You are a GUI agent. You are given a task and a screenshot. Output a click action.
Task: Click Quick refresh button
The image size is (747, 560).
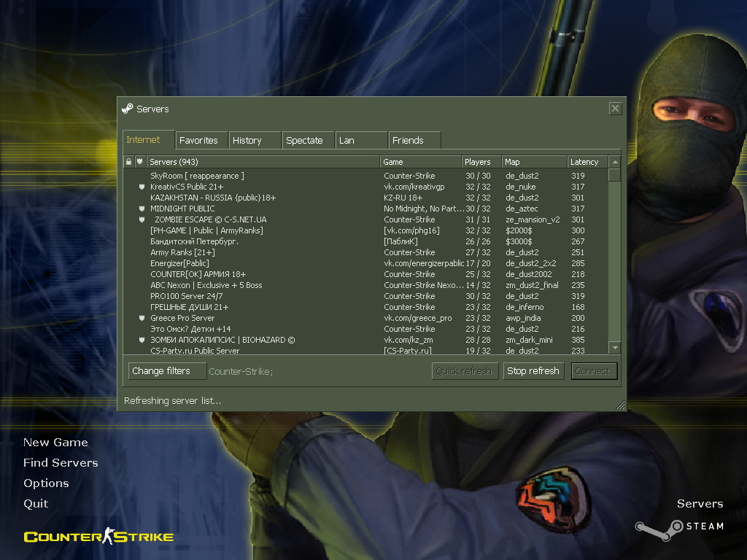tap(465, 371)
